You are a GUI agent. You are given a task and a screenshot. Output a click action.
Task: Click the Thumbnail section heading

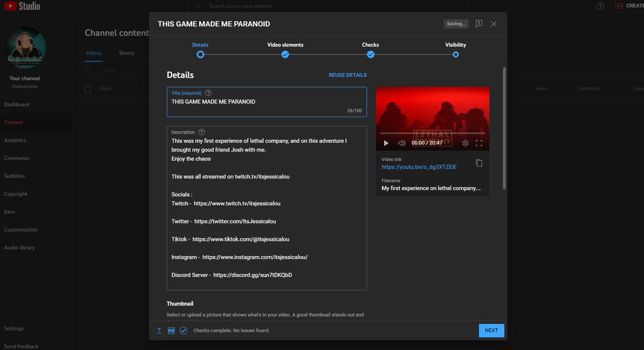(180, 304)
